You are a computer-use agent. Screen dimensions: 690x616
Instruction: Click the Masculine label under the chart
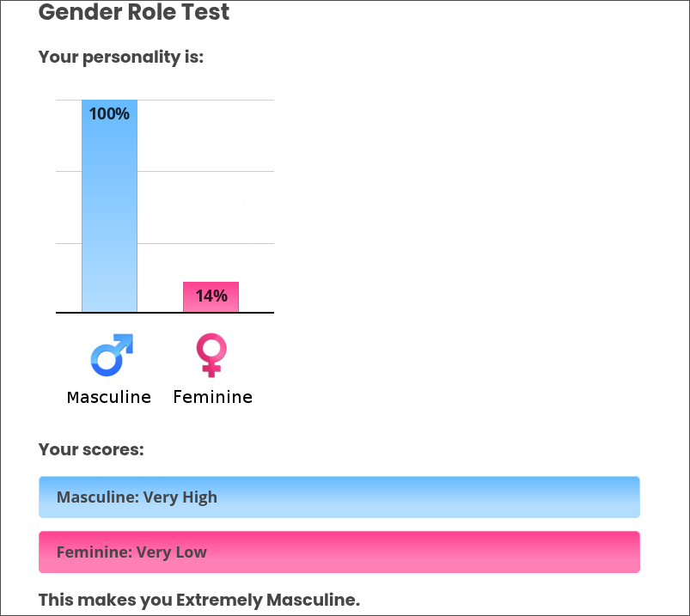point(109,397)
